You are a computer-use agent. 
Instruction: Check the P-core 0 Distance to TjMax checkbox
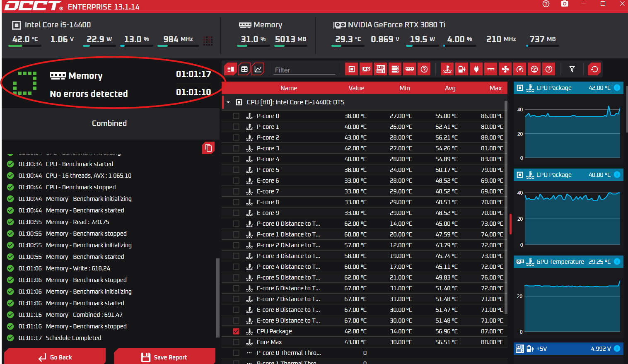236,224
